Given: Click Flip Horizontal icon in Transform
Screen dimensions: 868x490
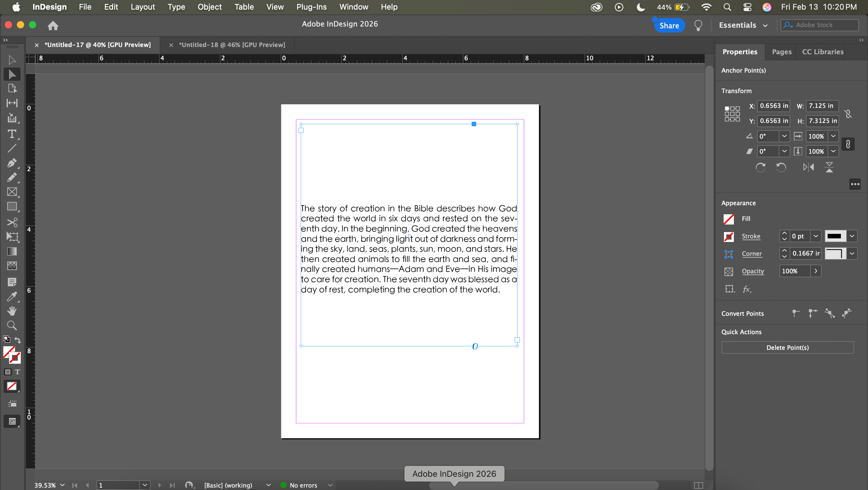Looking at the screenshot, I should 808,167.
